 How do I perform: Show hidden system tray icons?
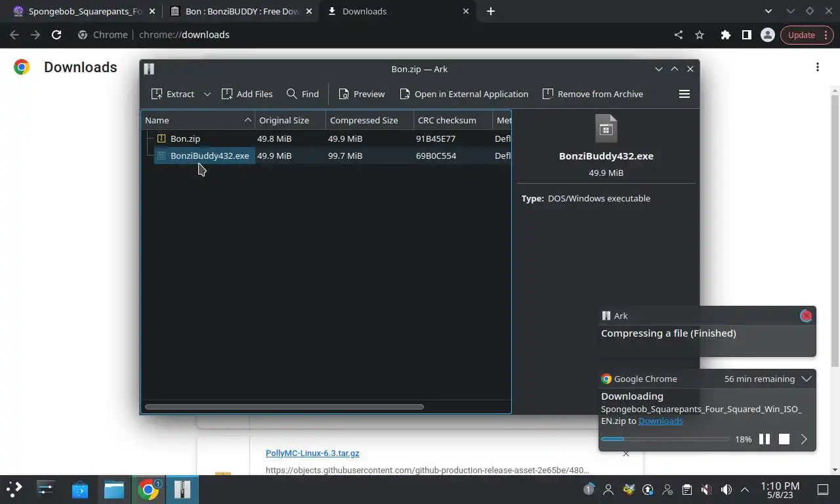coord(745,489)
